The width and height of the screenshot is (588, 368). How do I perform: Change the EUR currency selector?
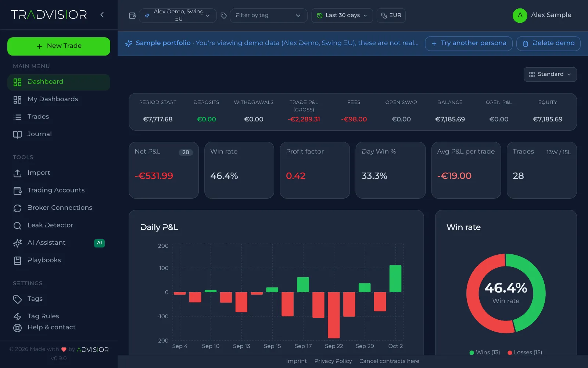tap(391, 15)
